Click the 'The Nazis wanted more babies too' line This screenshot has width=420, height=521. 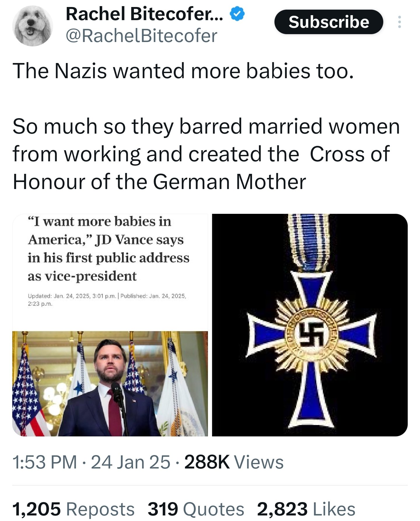(x=183, y=71)
